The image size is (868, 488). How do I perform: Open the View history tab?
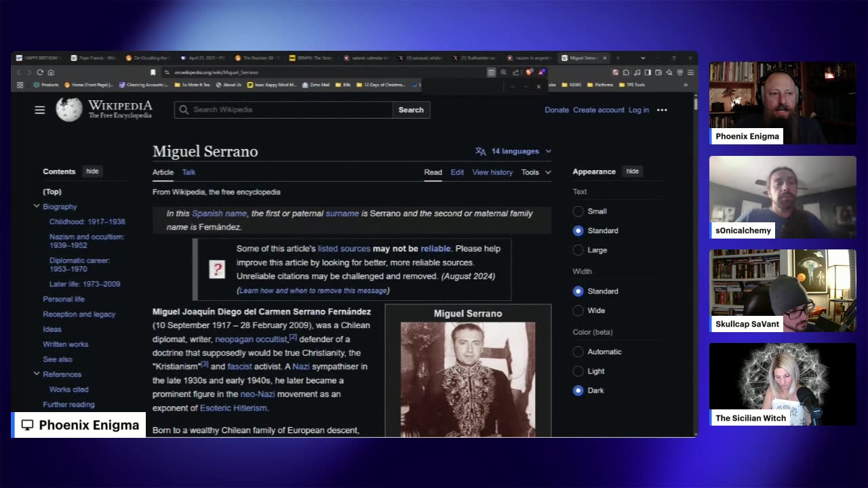point(492,172)
